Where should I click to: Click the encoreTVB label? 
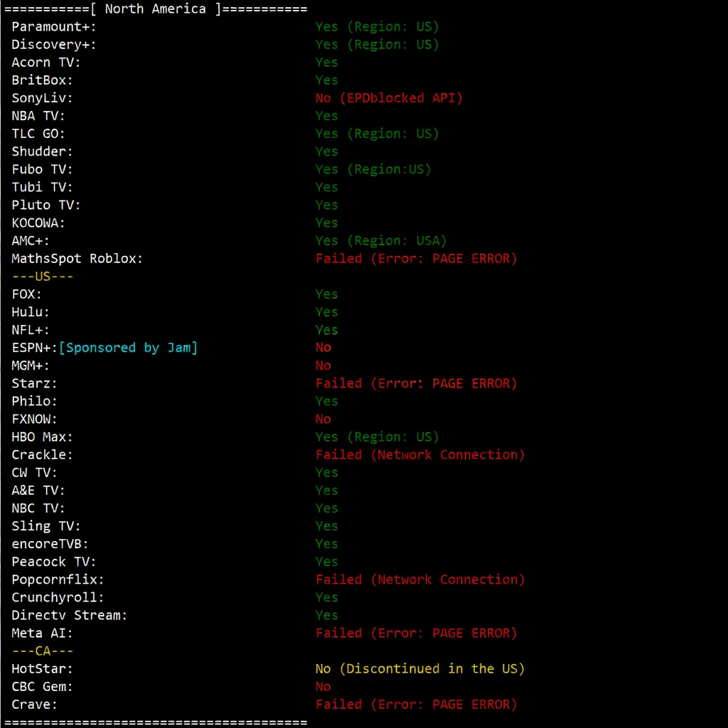[50, 544]
